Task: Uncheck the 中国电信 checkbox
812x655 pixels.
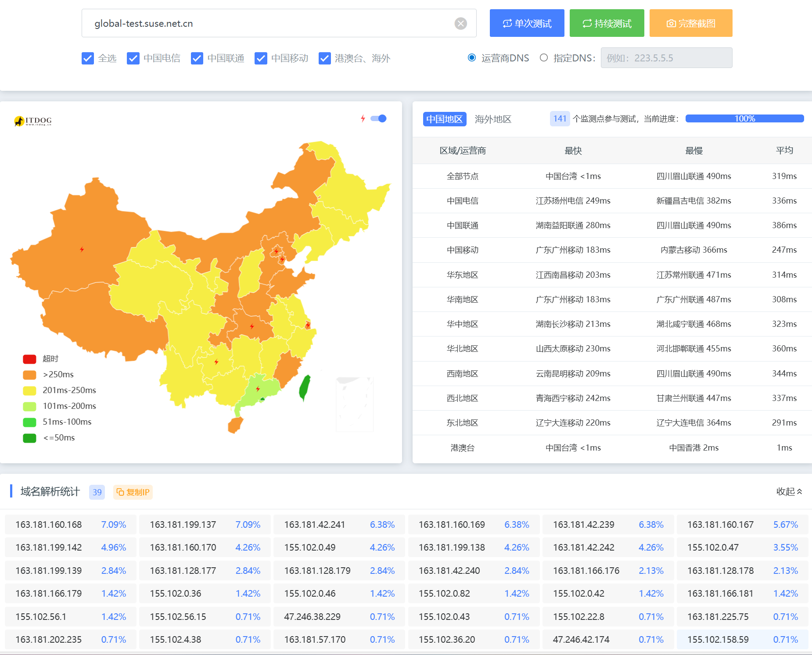Action: click(133, 58)
